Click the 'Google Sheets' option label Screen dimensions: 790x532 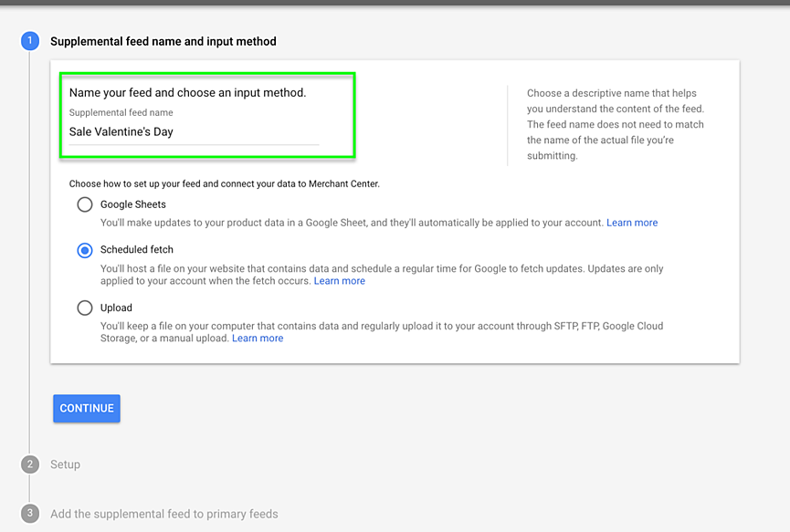(133, 204)
